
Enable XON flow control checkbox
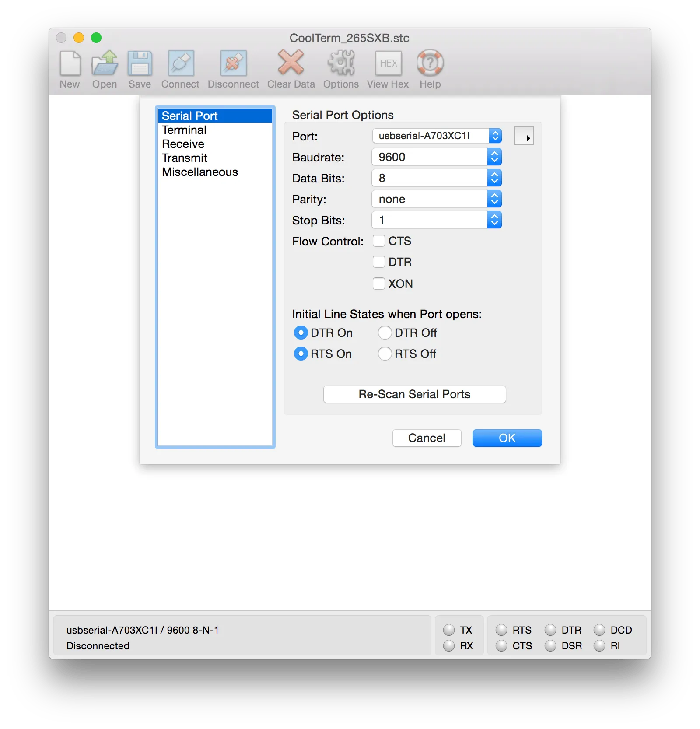tap(379, 283)
